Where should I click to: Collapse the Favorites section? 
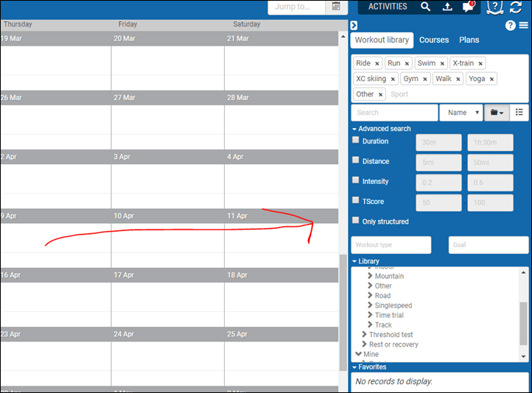pos(369,367)
